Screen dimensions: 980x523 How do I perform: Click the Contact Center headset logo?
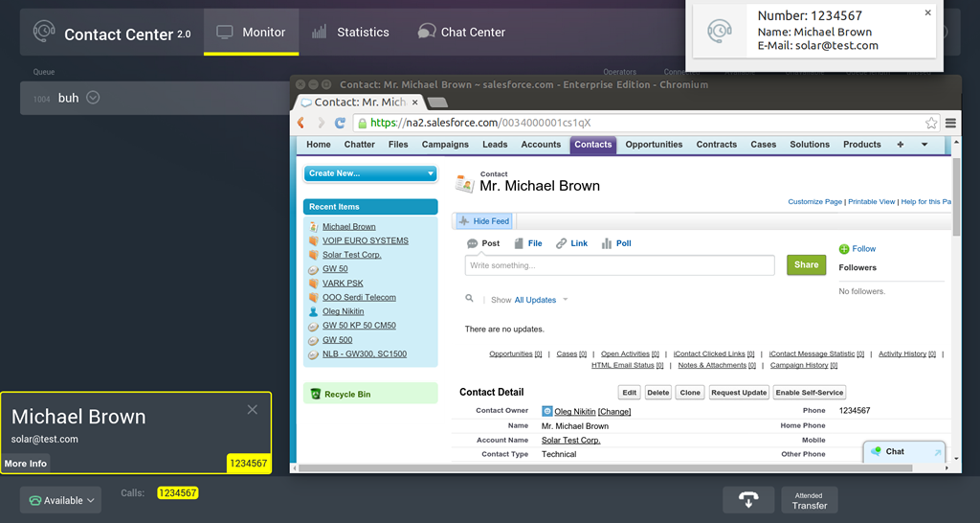pos(44,32)
